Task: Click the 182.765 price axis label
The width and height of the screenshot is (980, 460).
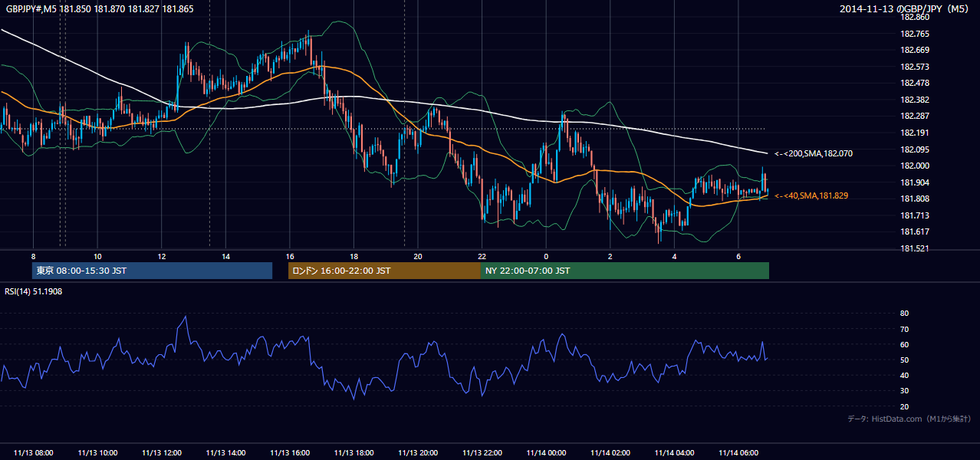Action: (x=916, y=34)
